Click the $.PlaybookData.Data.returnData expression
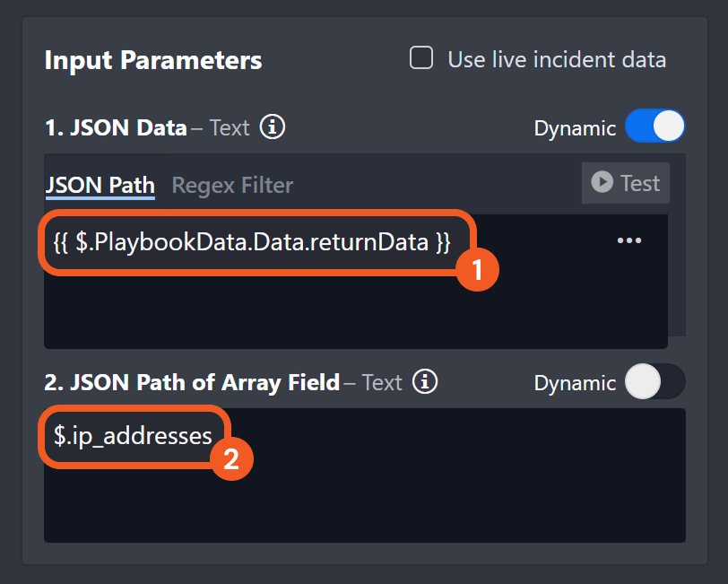 [x=251, y=241]
